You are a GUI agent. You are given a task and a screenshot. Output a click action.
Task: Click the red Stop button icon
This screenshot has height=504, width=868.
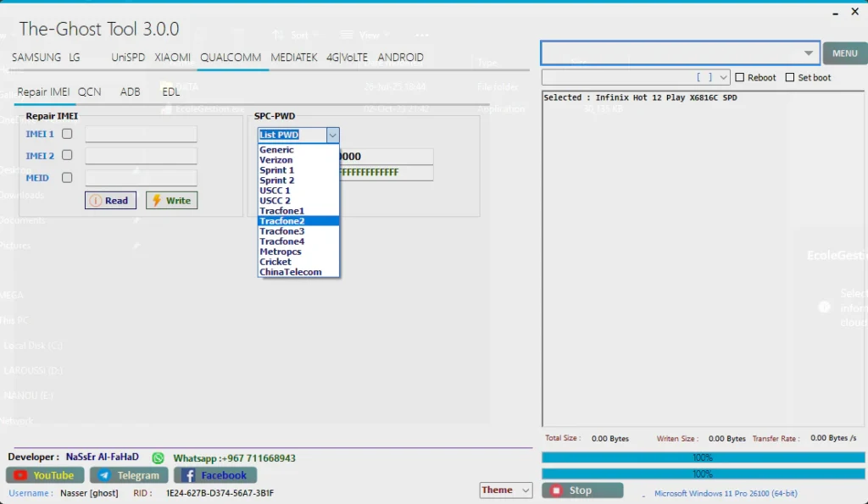[556, 490]
